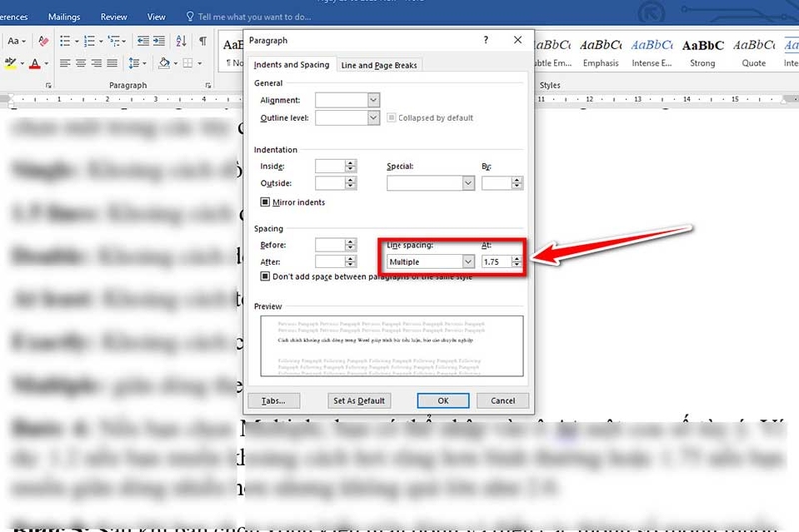Click the Decrease Indent icon

(143, 41)
